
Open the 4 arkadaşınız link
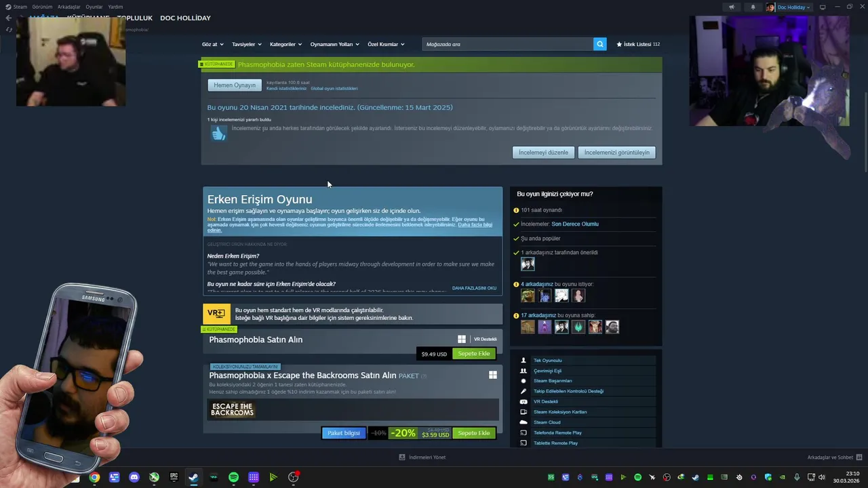537,284
